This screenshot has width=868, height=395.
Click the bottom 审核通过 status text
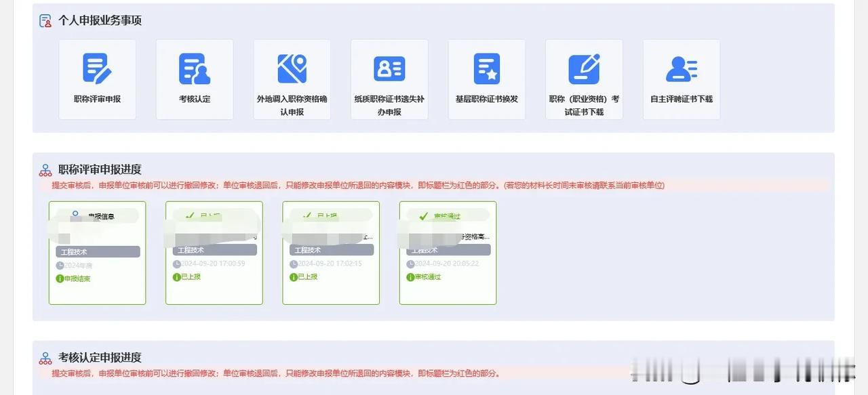click(427, 277)
